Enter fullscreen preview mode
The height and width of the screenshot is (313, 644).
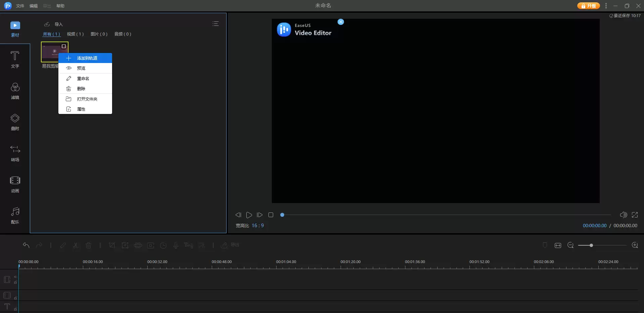click(x=635, y=215)
